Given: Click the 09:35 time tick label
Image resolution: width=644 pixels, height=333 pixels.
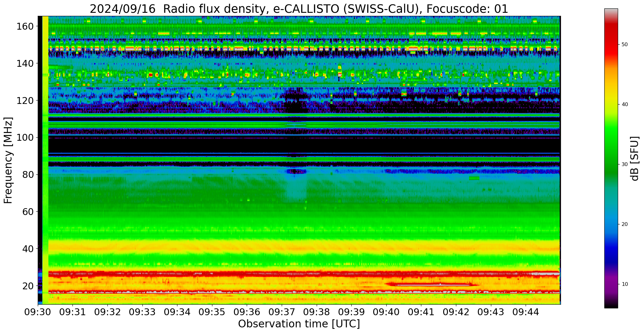Looking at the screenshot, I should [x=212, y=312].
